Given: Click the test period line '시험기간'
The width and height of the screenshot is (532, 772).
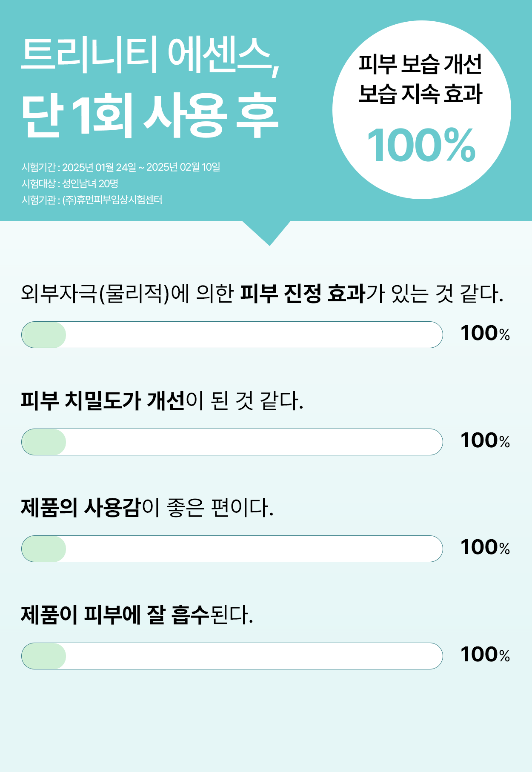Looking at the screenshot, I should tap(121, 167).
